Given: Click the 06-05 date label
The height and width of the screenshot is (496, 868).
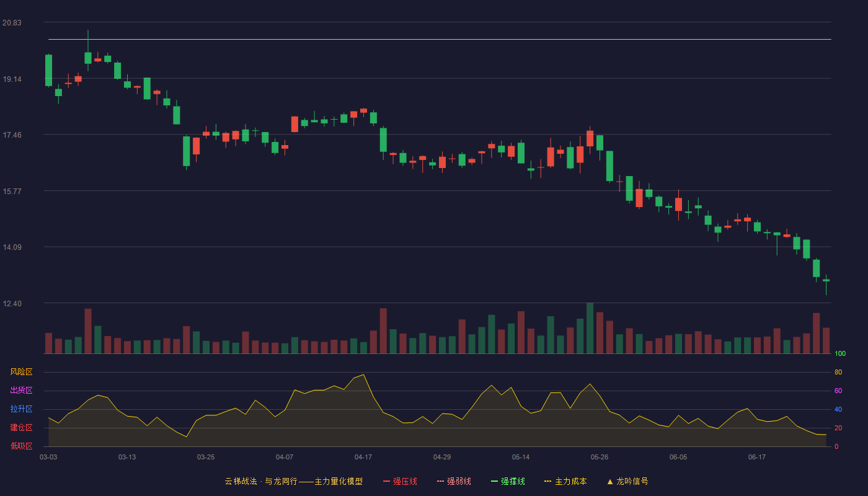Looking at the screenshot, I should pyautogui.click(x=678, y=457).
